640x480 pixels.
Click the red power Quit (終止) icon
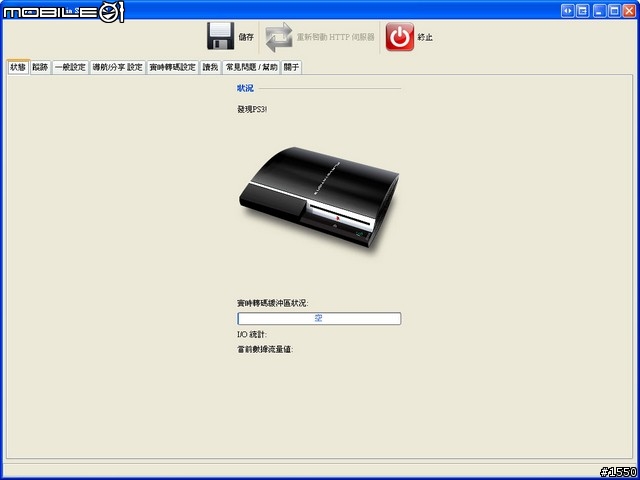400,37
